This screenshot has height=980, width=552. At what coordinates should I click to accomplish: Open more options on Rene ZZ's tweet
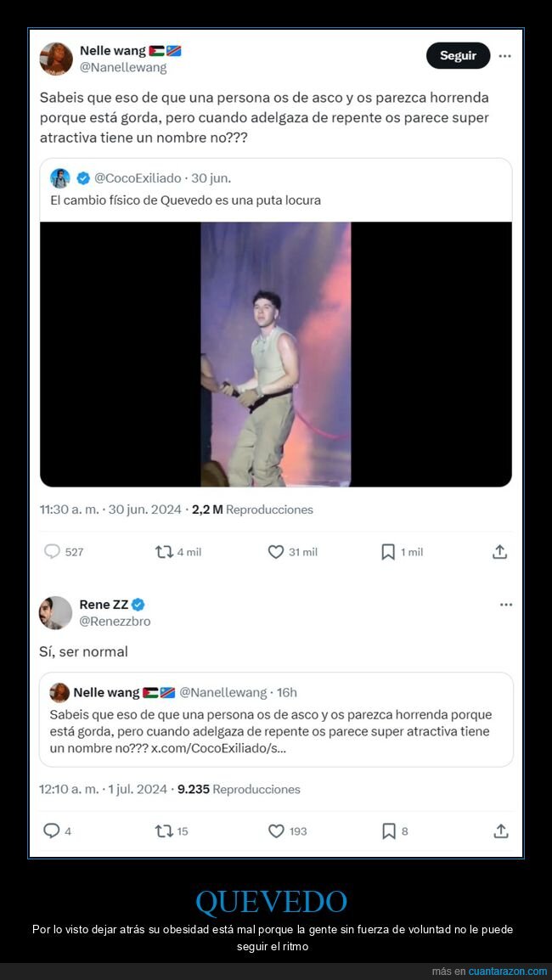[506, 605]
